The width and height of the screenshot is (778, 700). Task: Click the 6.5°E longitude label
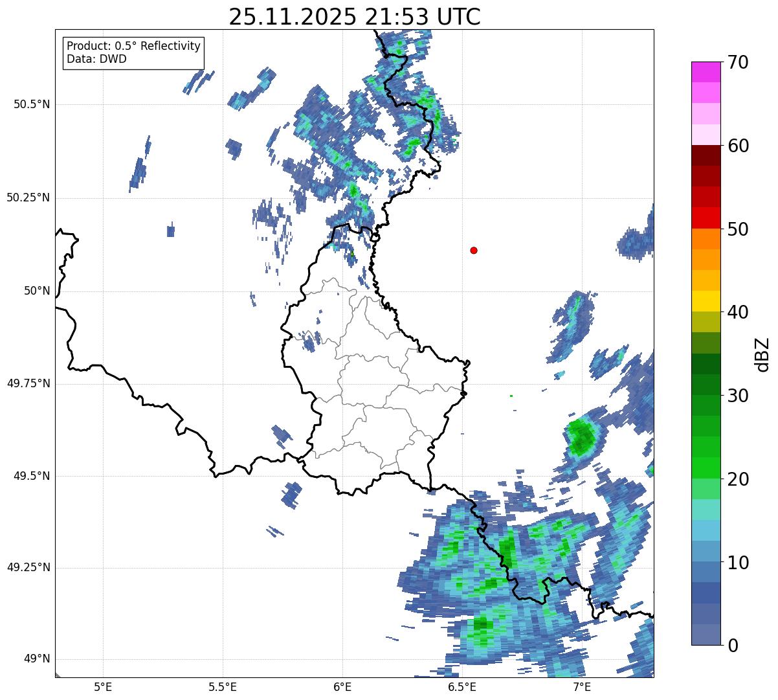tap(462, 687)
